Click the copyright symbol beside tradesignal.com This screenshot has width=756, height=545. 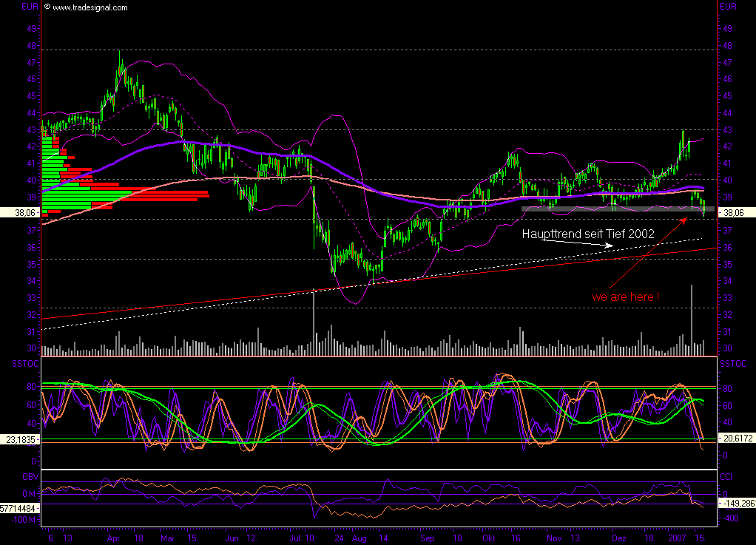47,7
